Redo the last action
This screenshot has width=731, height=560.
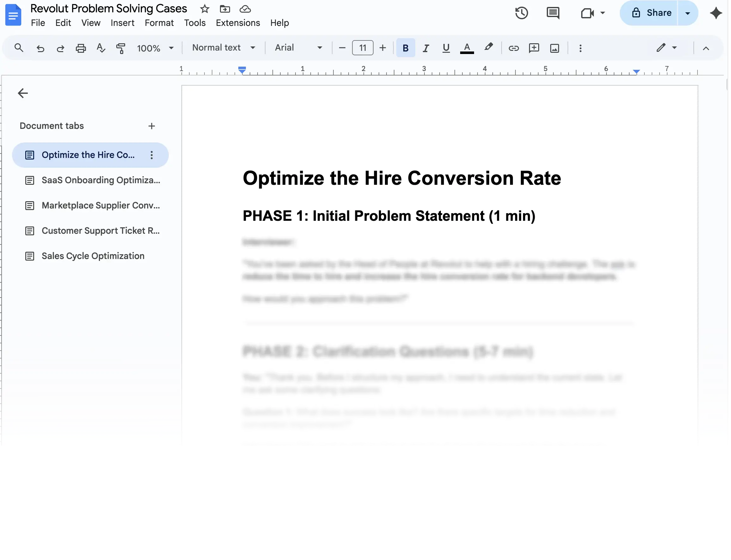coord(60,48)
